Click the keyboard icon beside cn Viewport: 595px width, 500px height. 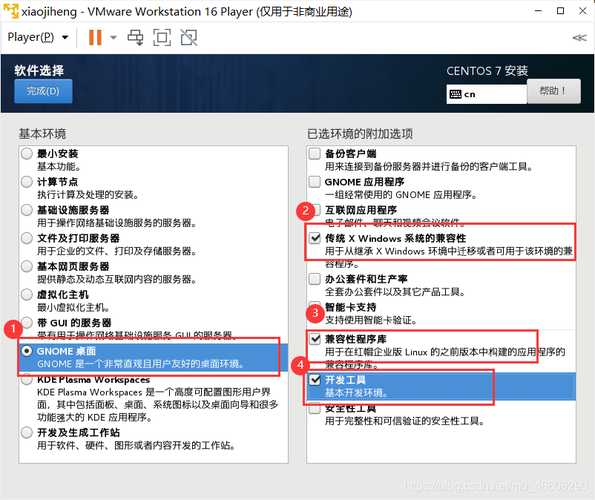(455, 94)
